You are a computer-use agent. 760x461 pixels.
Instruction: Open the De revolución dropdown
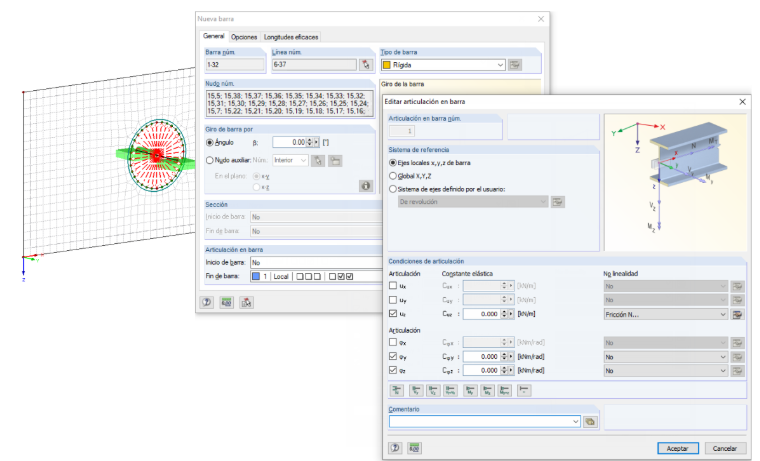[x=473, y=202]
